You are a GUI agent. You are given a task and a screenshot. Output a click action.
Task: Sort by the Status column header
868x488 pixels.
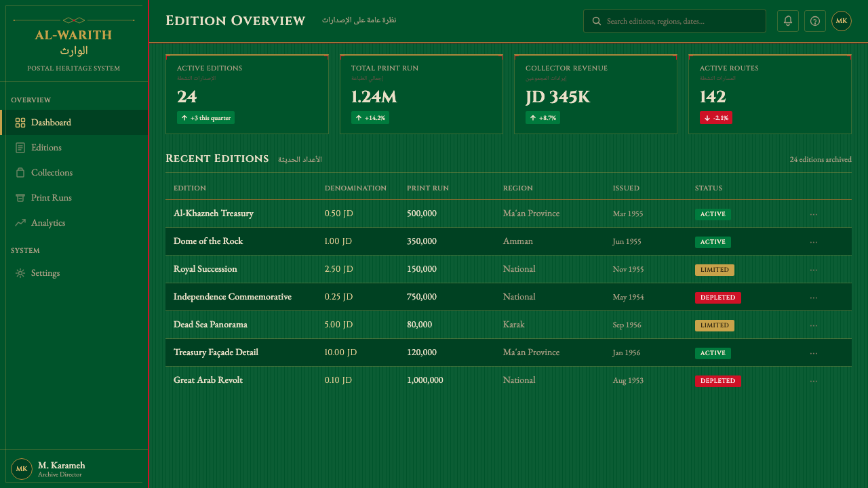pos(709,188)
